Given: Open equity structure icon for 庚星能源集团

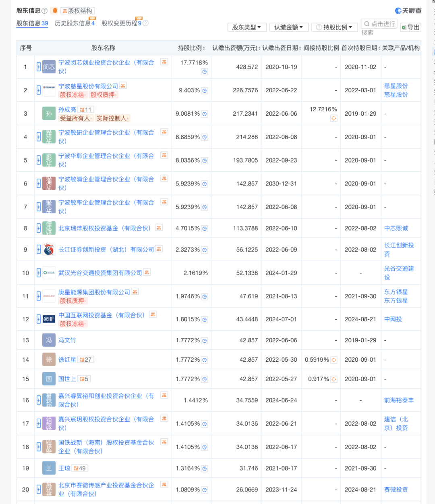Looking at the screenshot, I should (x=135, y=292).
